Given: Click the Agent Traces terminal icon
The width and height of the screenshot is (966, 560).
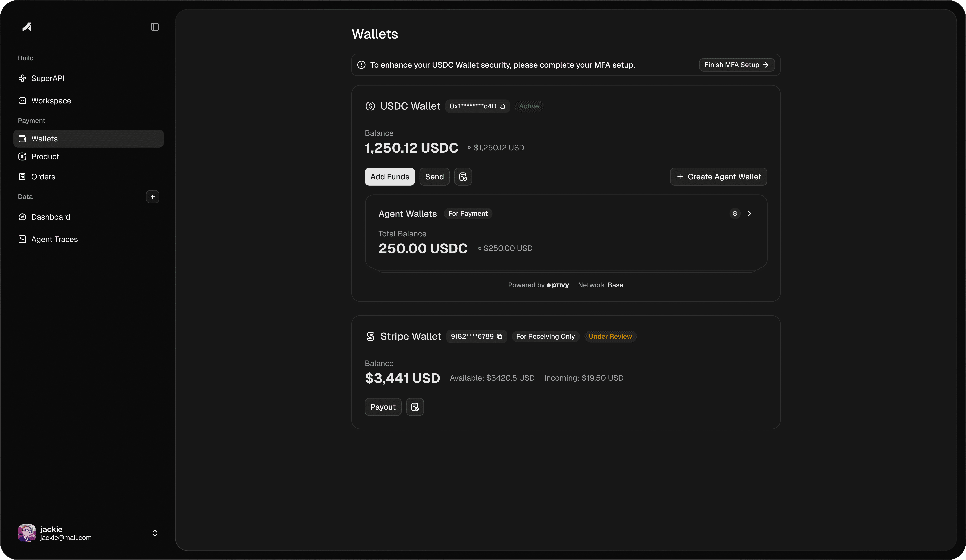Looking at the screenshot, I should coord(22,239).
